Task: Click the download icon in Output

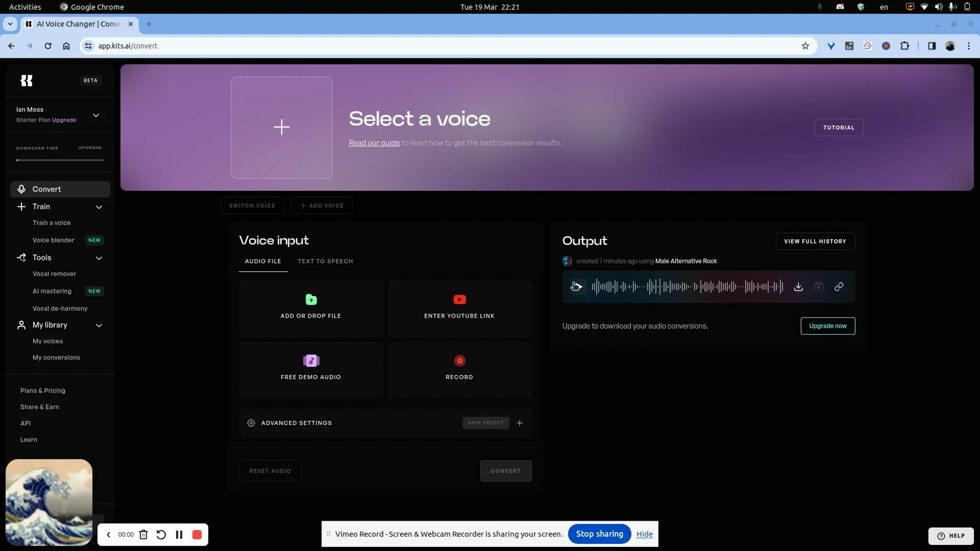Action: pos(798,287)
